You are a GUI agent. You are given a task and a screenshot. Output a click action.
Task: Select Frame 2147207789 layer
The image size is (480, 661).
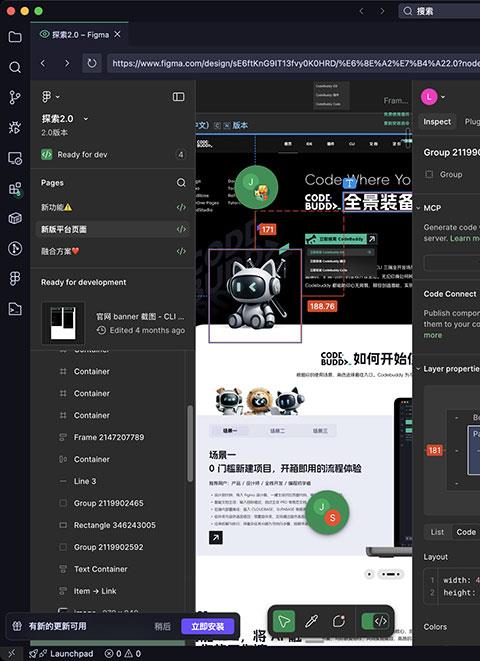109,438
